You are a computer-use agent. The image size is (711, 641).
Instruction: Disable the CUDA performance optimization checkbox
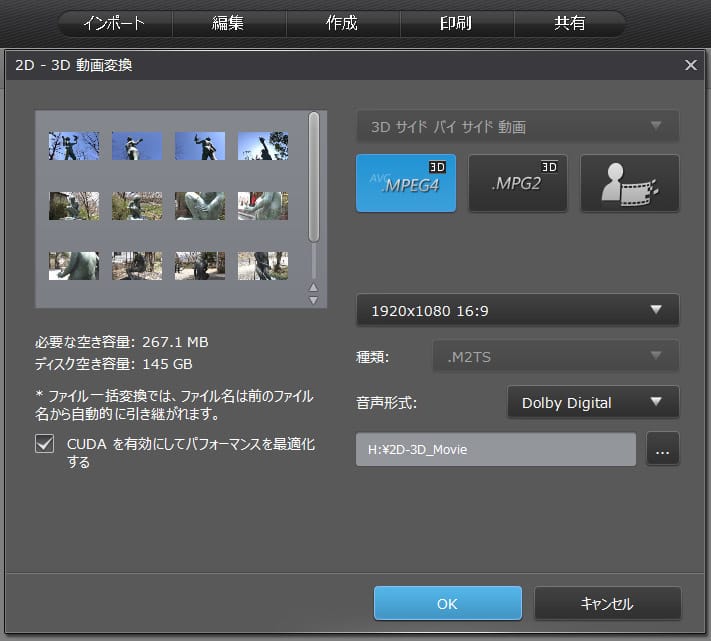(x=45, y=445)
